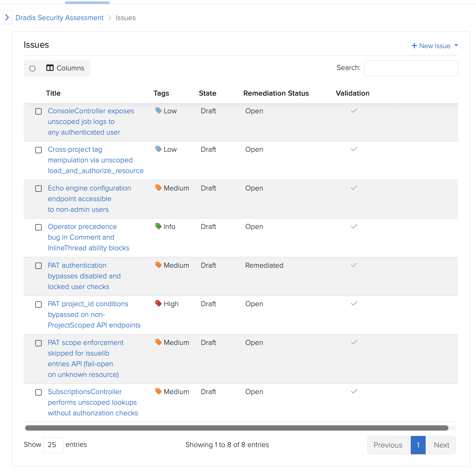
Task: Select the PAT project_id conditions issue checkbox
Action: [x=38, y=305]
